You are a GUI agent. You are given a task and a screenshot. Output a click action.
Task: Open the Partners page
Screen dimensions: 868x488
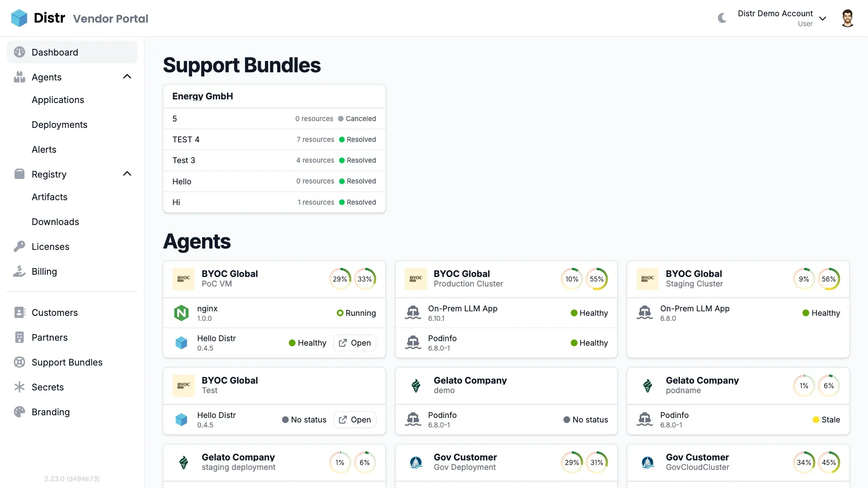[x=72, y=338]
